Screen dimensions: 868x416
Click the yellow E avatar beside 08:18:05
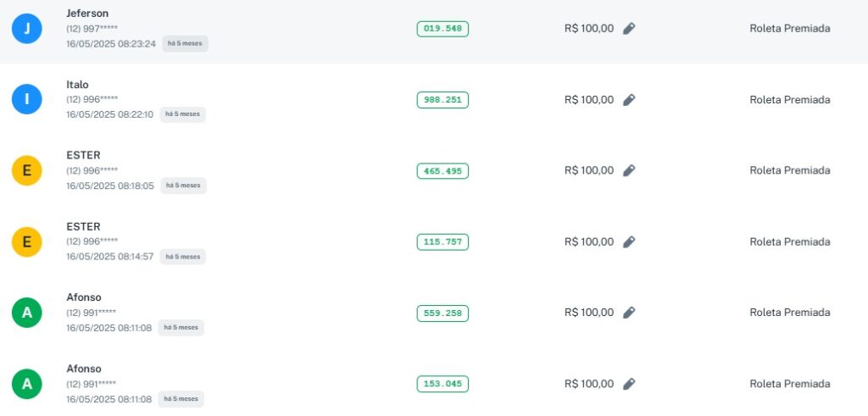point(27,171)
